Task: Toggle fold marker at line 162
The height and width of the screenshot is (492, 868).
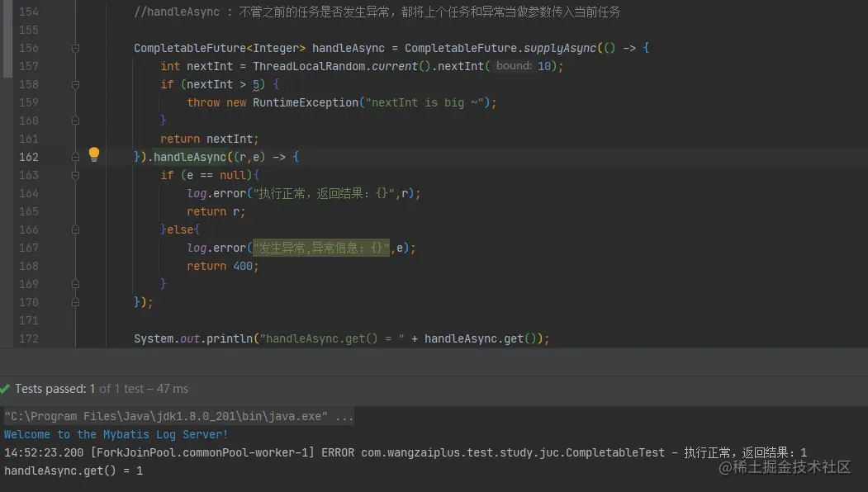Action: [76, 157]
